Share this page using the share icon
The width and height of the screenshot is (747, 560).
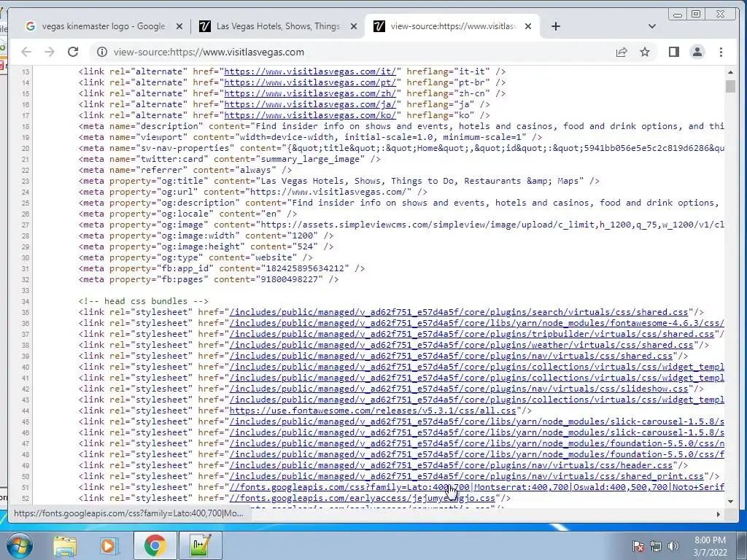622,52
